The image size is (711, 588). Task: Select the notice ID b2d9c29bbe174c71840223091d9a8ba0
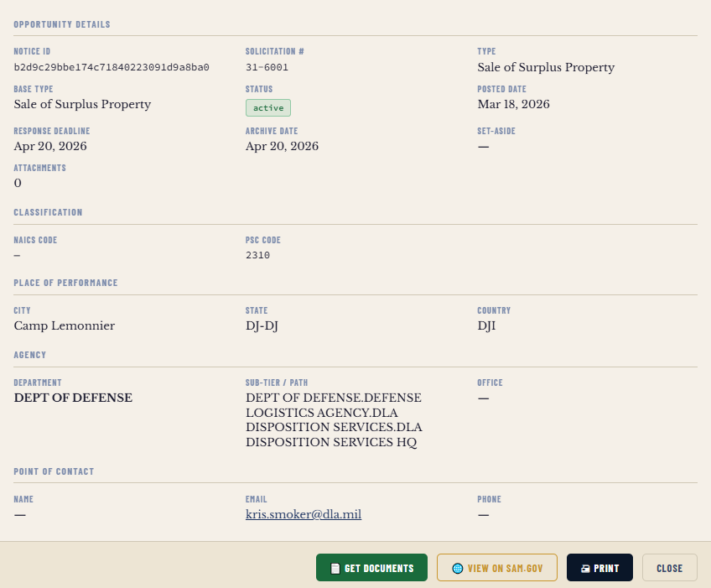pos(112,68)
